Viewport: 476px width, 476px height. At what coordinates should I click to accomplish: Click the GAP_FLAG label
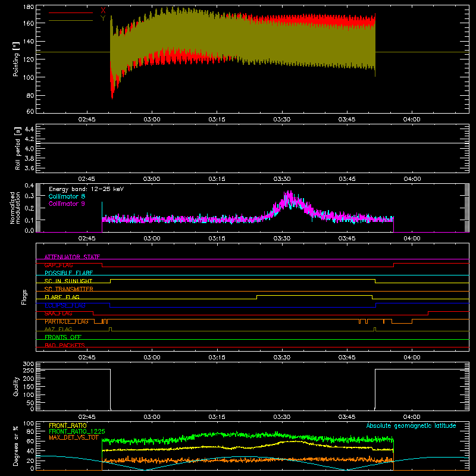58,265
